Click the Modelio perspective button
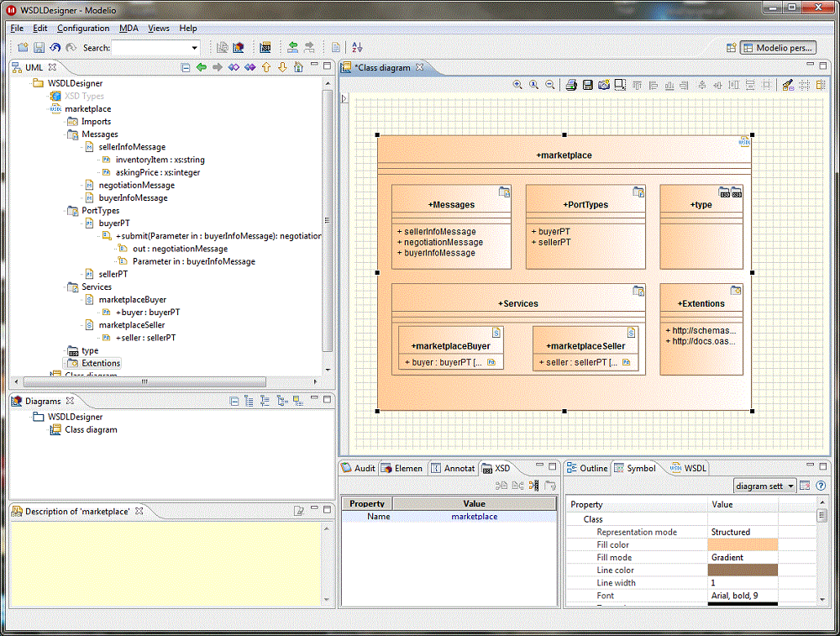This screenshot has height=636, width=840. point(779,48)
